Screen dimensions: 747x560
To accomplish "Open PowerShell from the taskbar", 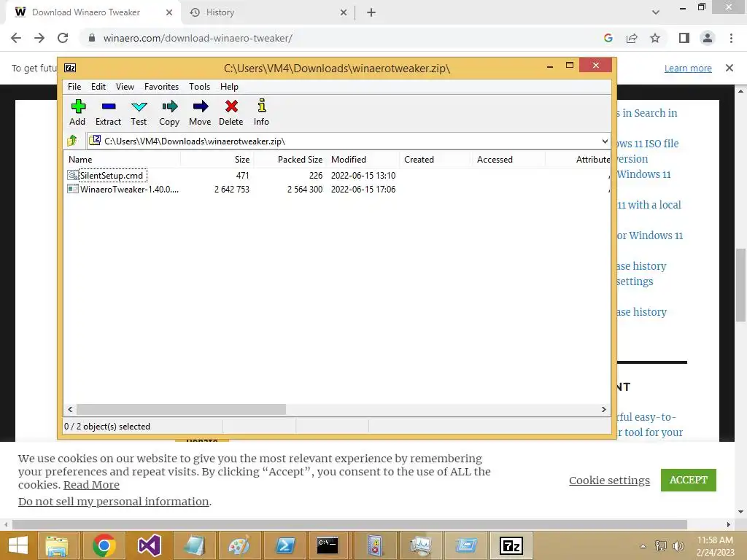I will click(285, 545).
